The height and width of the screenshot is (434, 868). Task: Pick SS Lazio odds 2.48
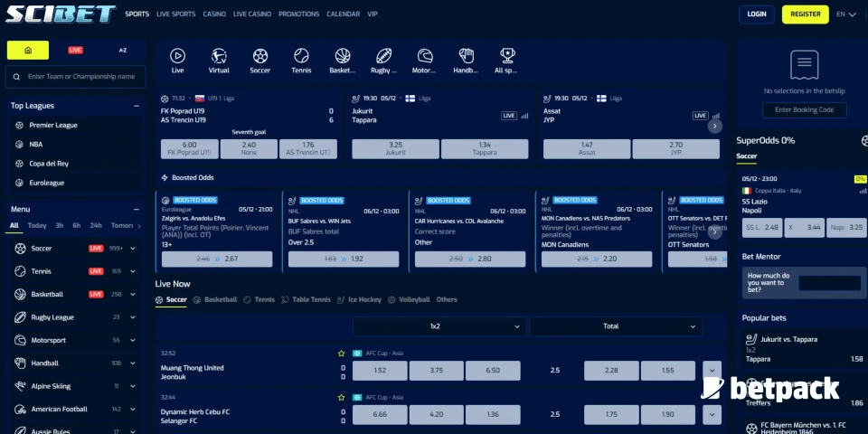[x=762, y=228]
